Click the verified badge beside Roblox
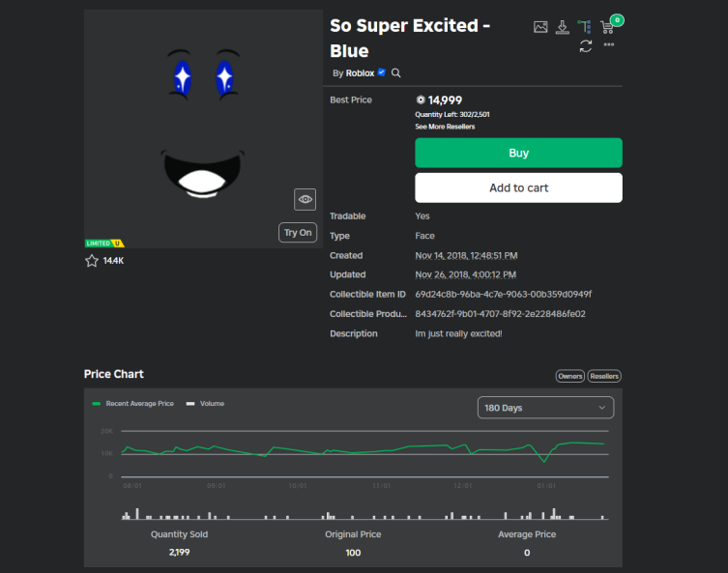This screenshot has height=573, width=728. tap(382, 72)
